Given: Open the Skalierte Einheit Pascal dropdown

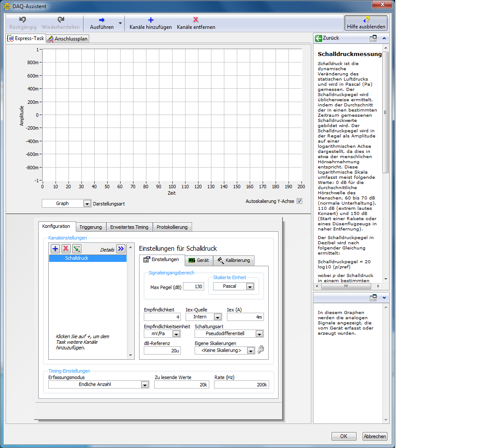Looking at the screenshot, I should pos(250,286).
